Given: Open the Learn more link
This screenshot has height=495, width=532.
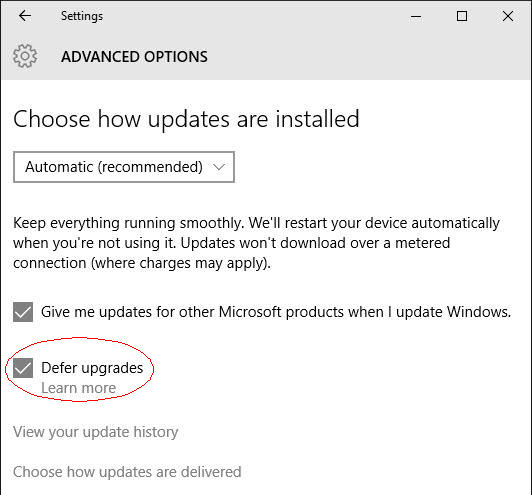Looking at the screenshot, I should (x=78, y=388).
